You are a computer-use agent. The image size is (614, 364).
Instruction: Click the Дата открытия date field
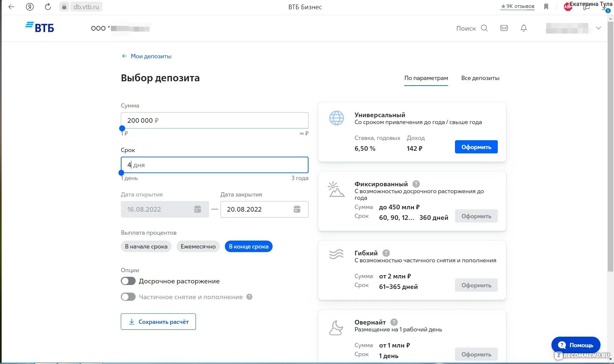point(165,209)
